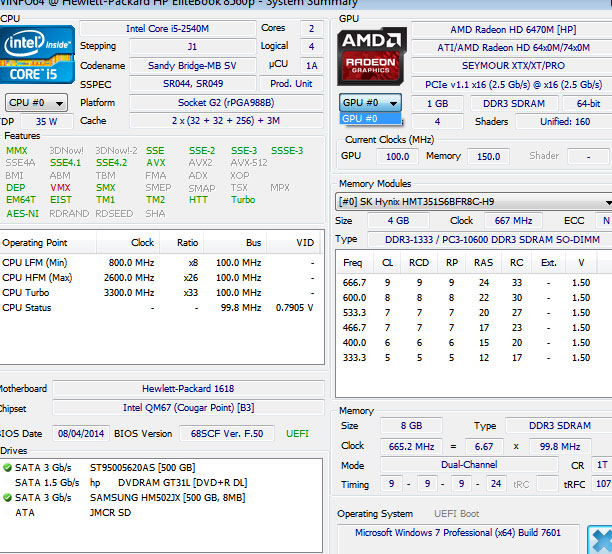Click the GPU clock 100.0 value

tap(397, 157)
